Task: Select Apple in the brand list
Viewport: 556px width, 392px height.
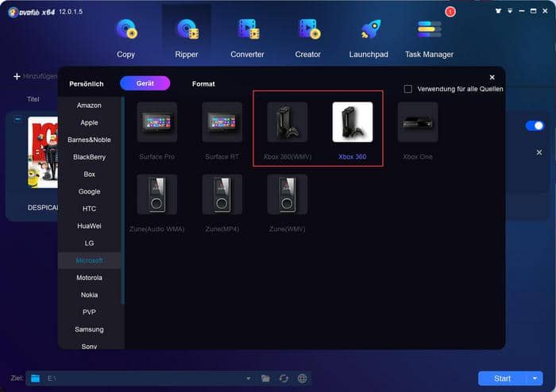Action: (89, 122)
